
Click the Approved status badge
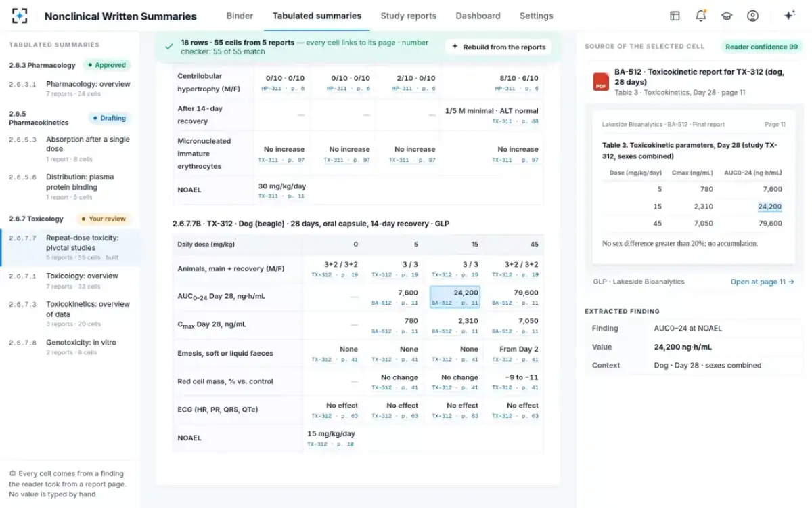click(x=106, y=65)
